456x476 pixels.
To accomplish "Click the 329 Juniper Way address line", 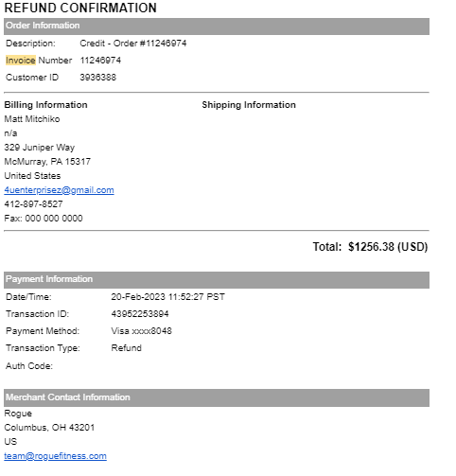I will pos(40,148).
